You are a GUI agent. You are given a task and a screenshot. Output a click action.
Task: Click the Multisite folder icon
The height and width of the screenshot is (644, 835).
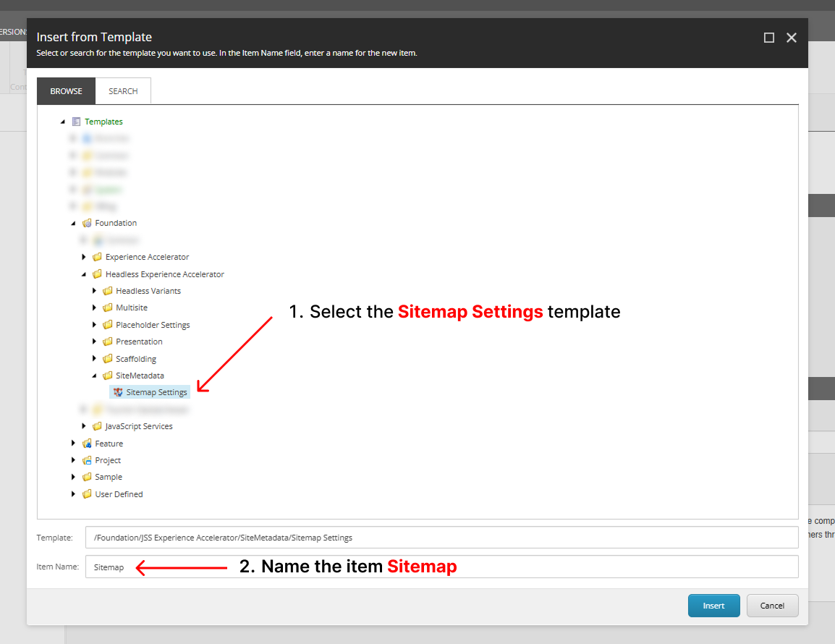click(x=108, y=308)
